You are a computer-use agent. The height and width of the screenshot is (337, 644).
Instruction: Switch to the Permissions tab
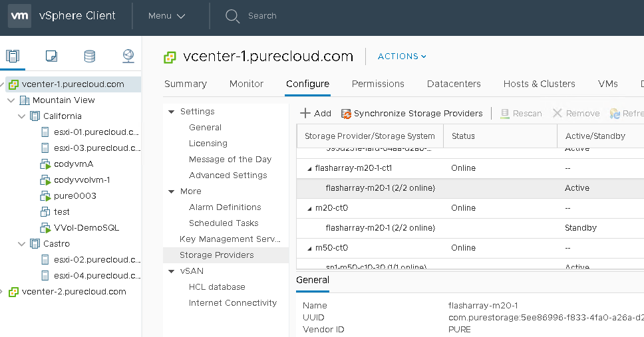[x=378, y=84]
